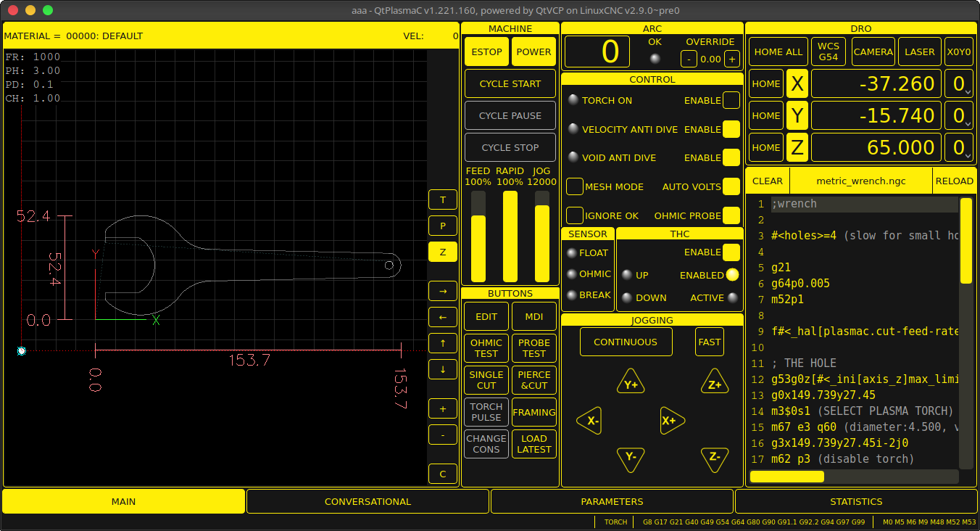Click the CYCLE PAUSE button

tap(510, 116)
